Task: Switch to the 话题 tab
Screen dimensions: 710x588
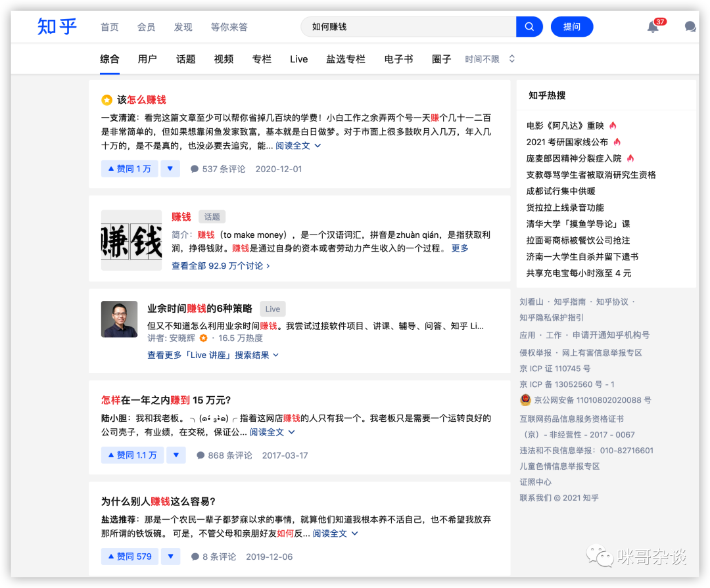Action: click(185, 59)
